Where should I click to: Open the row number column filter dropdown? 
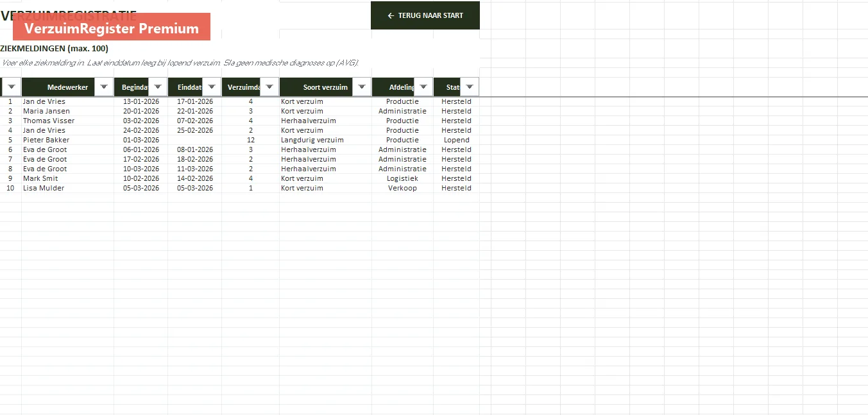click(x=12, y=87)
